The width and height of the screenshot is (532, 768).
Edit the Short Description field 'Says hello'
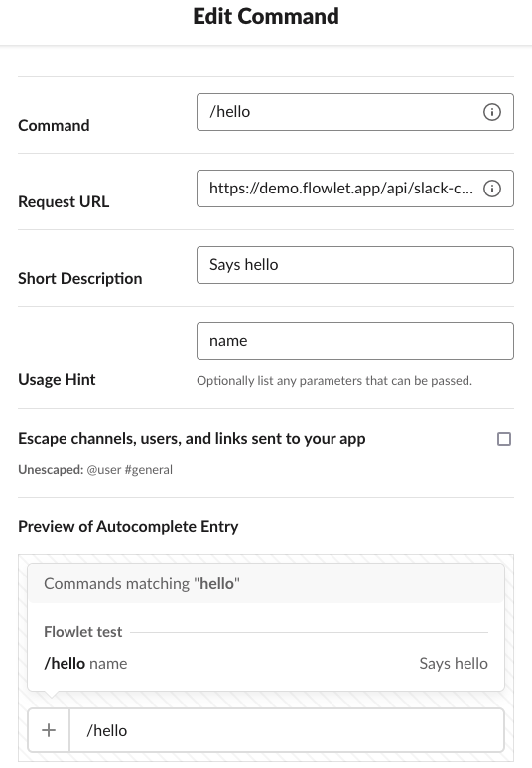355,265
